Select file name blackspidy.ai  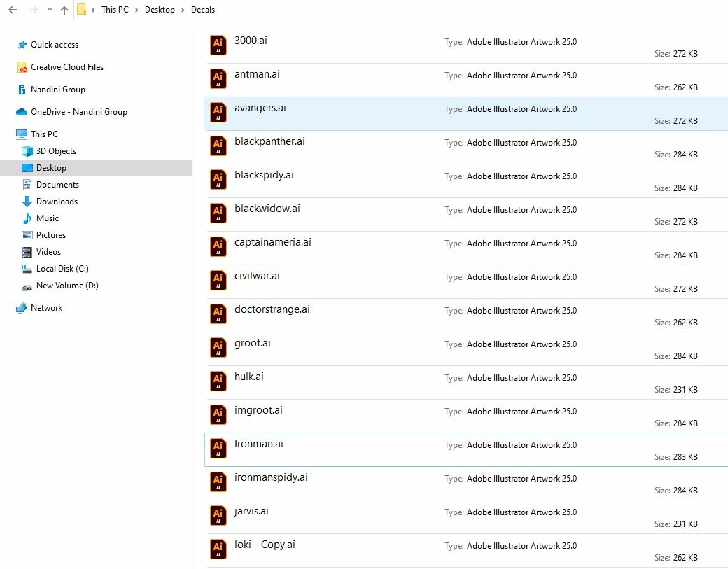264,175
